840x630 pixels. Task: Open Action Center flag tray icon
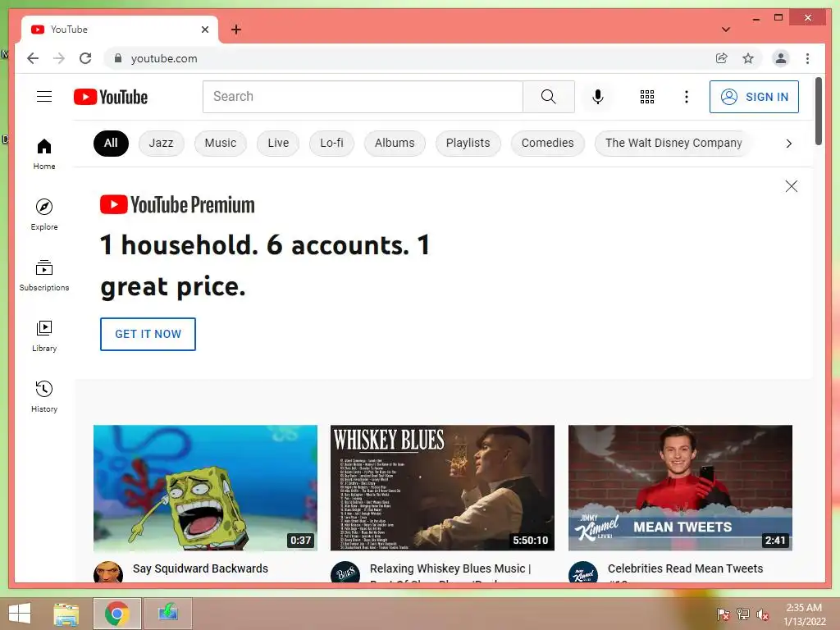(723, 614)
